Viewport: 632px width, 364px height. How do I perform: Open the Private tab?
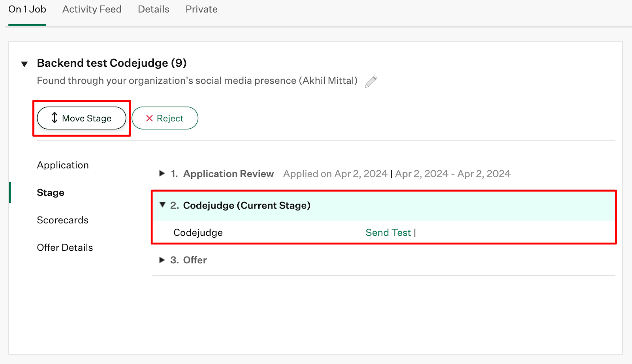tap(201, 9)
